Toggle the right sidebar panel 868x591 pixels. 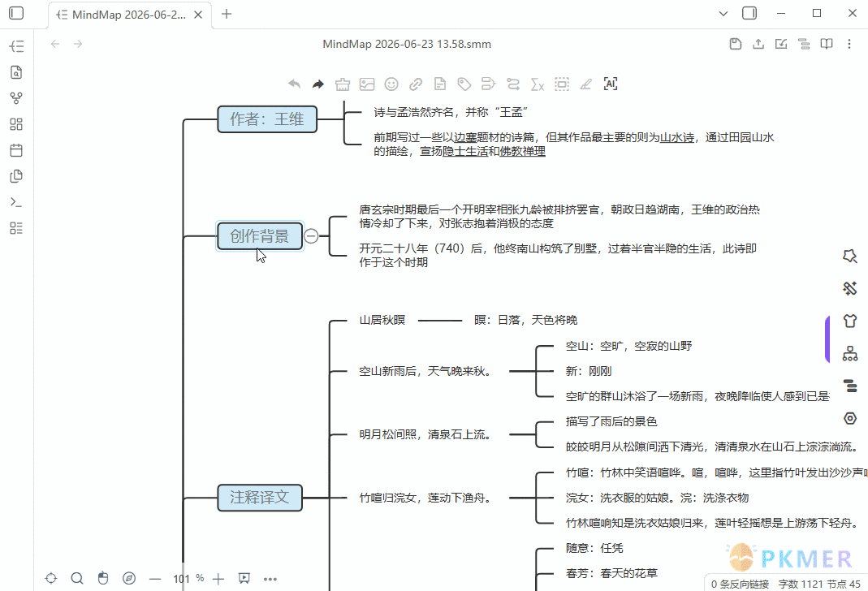coord(749,13)
